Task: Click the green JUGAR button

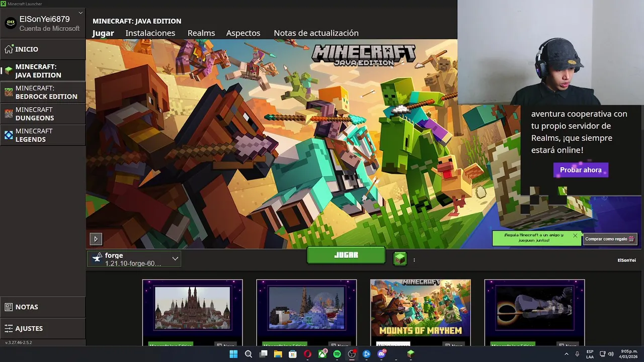Action: click(346, 255)
